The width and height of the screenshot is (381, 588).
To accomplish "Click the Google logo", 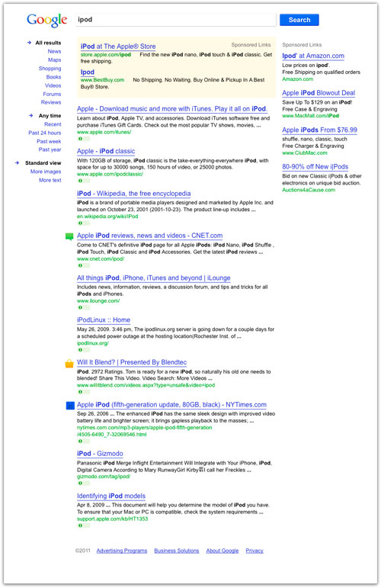I will [x=46, y=20].
